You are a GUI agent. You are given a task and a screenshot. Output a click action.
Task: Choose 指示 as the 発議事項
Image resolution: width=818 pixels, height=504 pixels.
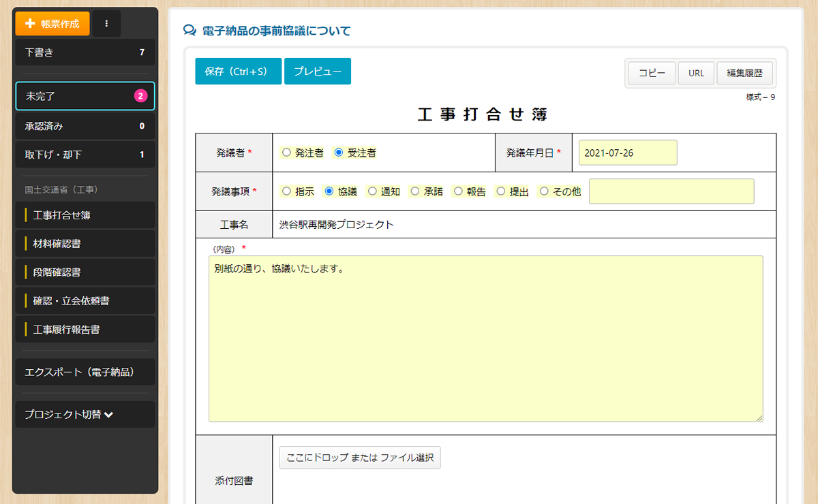[x=286, y=192]
